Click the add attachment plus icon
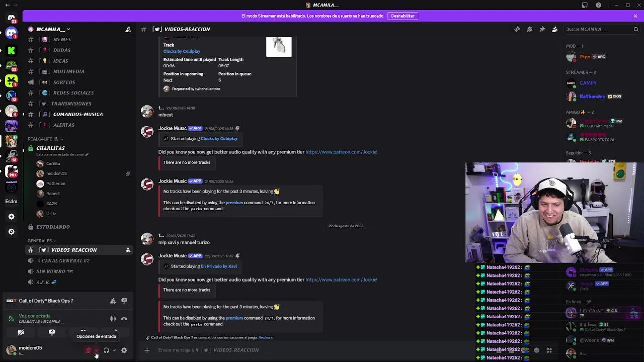 tap(147, 350)
